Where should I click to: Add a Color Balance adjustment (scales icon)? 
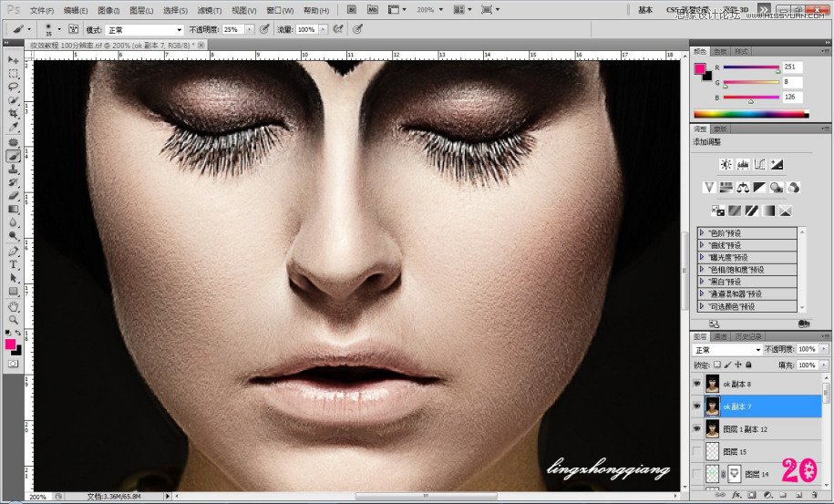[x=743, y=187]
